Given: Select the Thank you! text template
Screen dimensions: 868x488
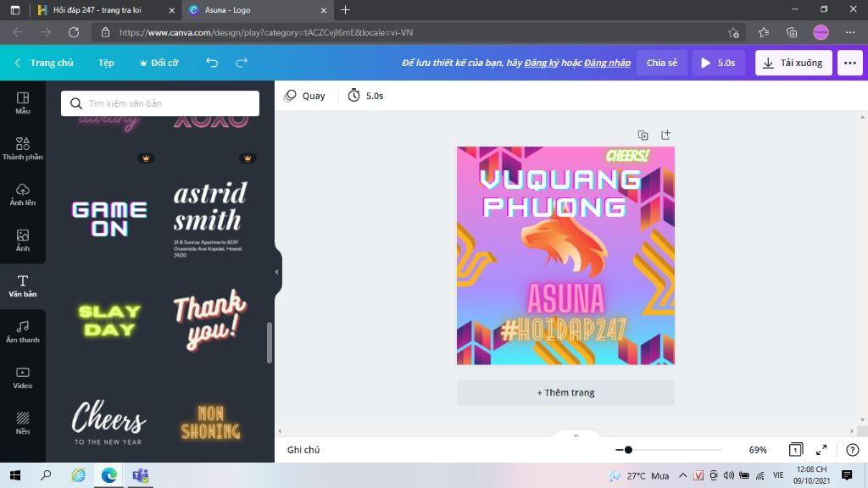Looking at the screenshot, I should (x=209, y=320).
